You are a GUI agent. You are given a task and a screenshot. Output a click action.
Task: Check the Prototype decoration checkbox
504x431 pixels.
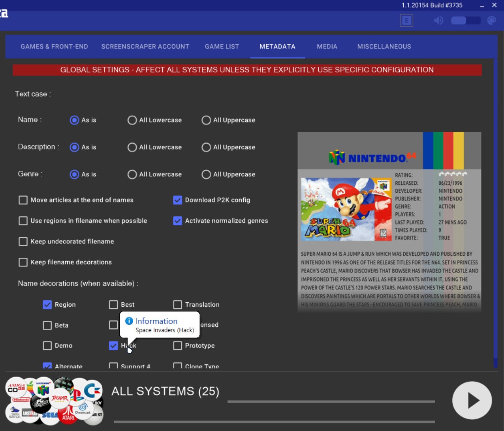pos(177,346)
